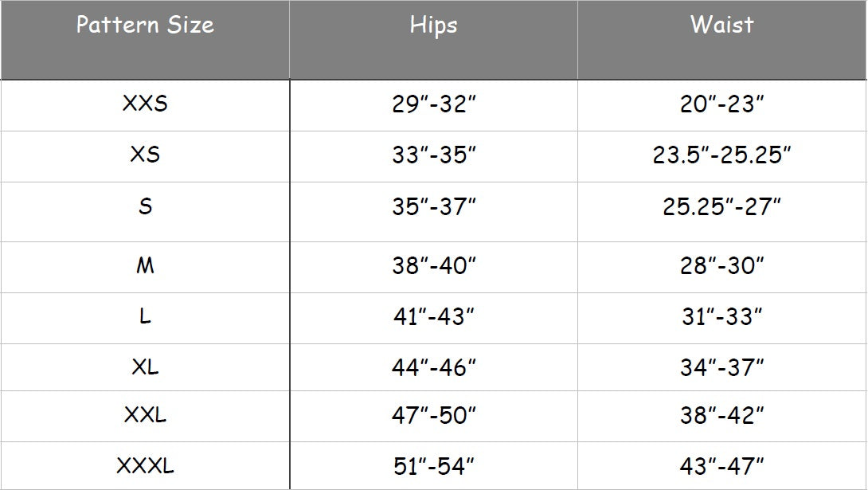
Task: Select the XXS size cell
Action: (x=145, y=104)
